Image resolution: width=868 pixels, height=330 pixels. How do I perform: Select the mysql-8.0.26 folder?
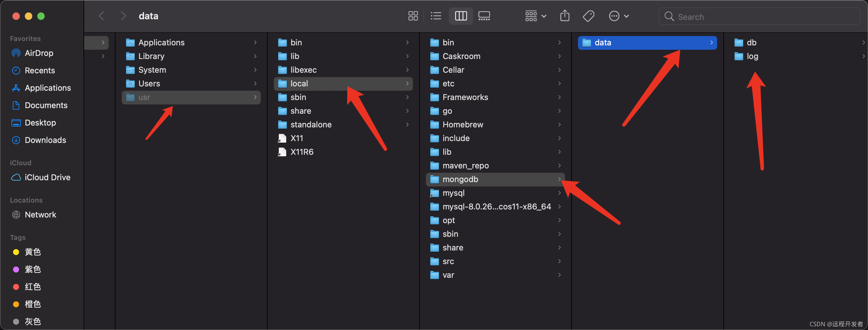[495, 207]
